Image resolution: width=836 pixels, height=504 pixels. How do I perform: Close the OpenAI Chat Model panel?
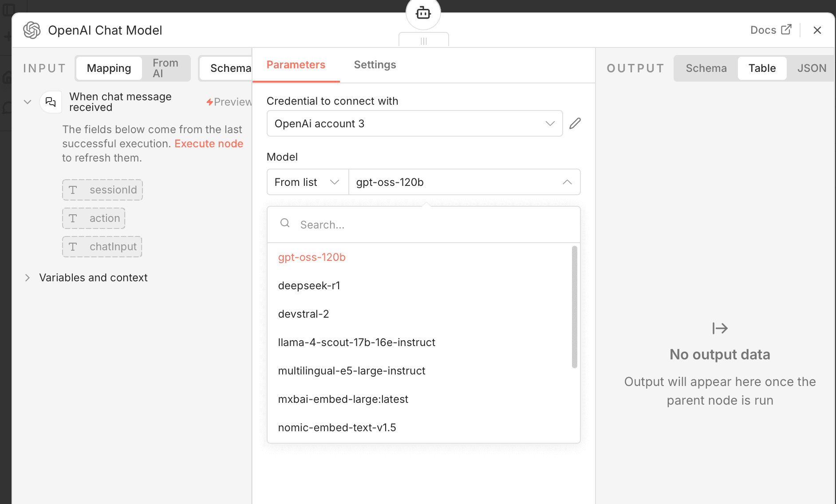pyautogui.click(x=817, y=30)
